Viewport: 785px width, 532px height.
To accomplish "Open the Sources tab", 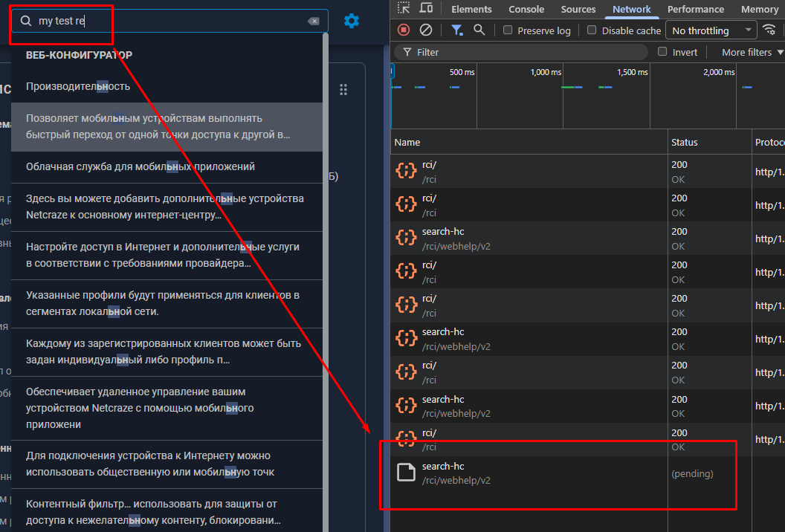I will [578, 9].
